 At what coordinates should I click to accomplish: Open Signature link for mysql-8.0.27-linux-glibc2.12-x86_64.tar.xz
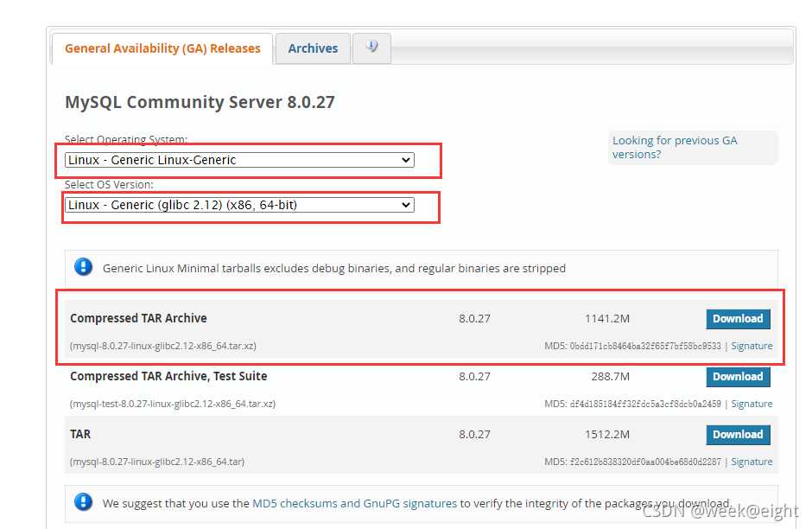[752, 346]
